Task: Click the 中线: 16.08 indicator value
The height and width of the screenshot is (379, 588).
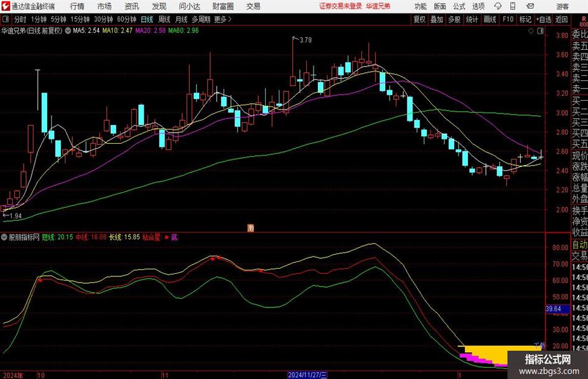Action: [x=91, y=237]
